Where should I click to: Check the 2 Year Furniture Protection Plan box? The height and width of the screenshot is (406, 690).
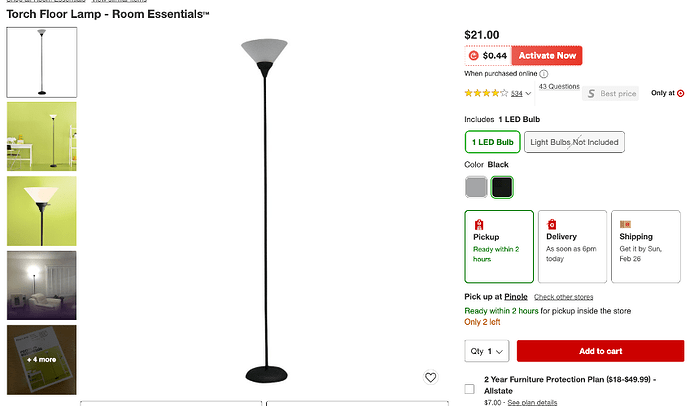(470, 389)
